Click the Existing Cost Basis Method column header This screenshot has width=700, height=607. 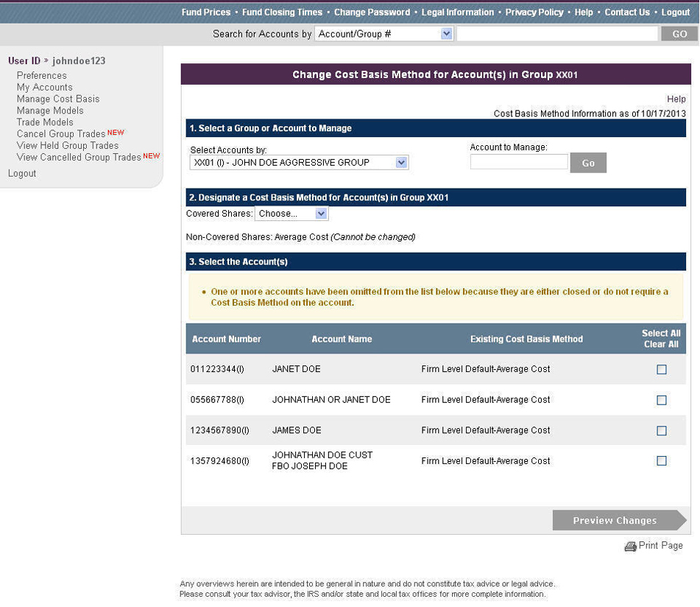coord(526,339)
